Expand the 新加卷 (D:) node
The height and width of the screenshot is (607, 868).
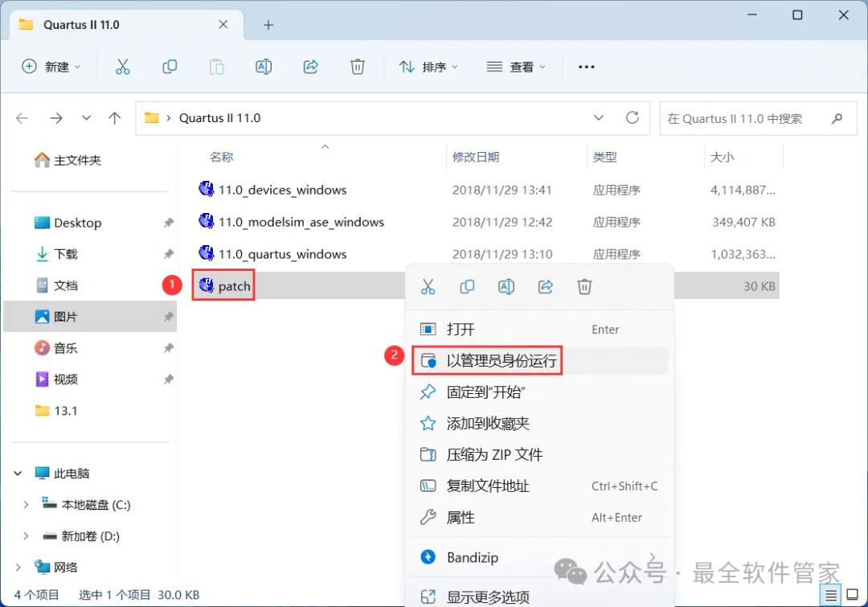tap(26, 536)
